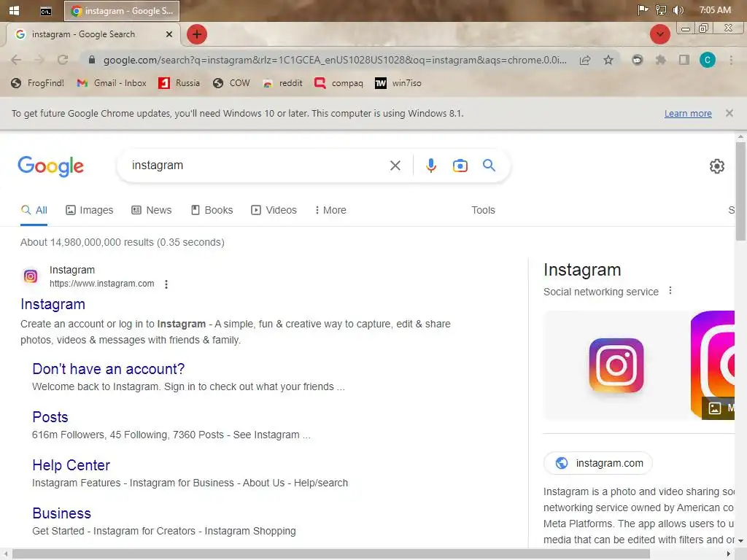
Task: Expand the More search options
Action: (x=330, y=210)
